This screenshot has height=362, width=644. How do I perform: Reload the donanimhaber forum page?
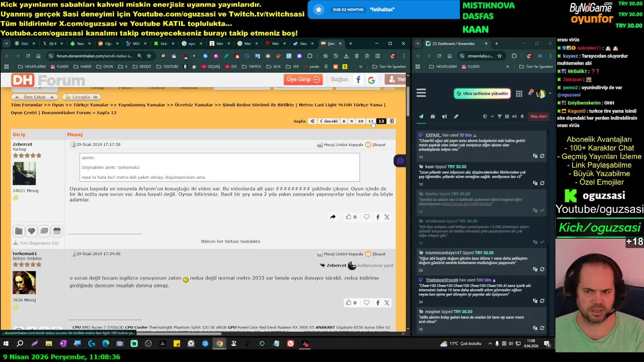(x=28, y=56)
